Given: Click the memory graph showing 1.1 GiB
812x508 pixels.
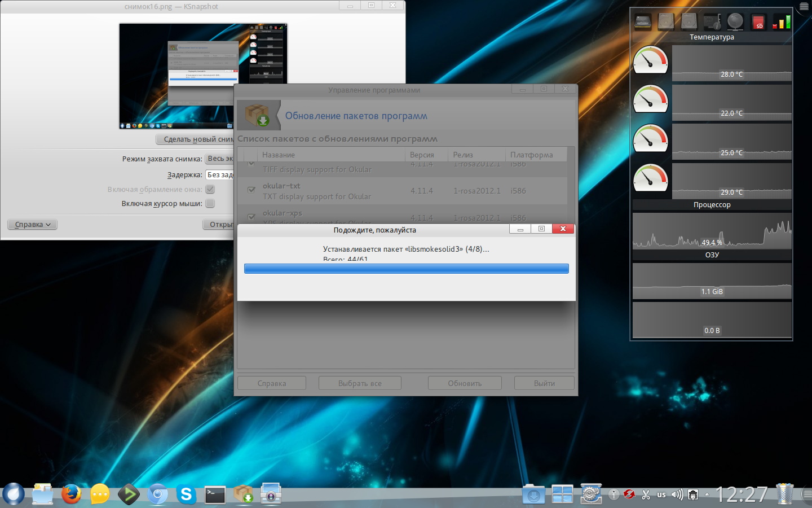Looking at the screenshot, I should tap(712, 281).
